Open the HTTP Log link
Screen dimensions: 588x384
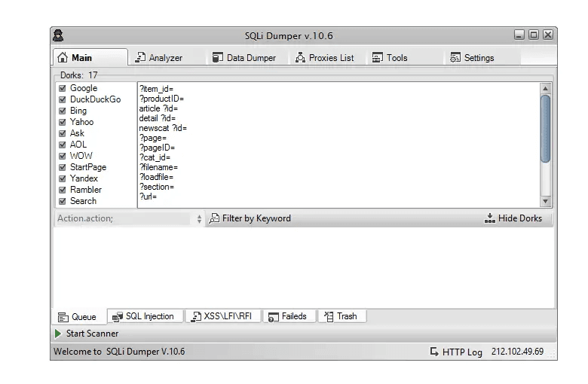tap(456, 352)
